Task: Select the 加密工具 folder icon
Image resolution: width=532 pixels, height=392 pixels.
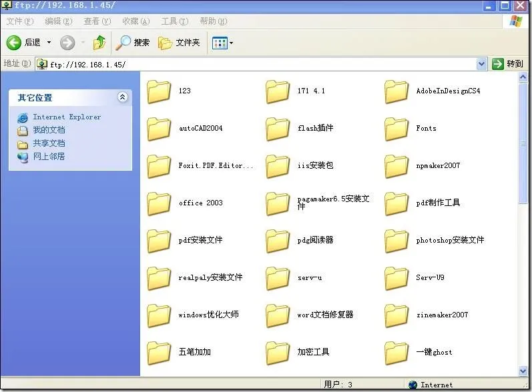Action: (278, 353)
